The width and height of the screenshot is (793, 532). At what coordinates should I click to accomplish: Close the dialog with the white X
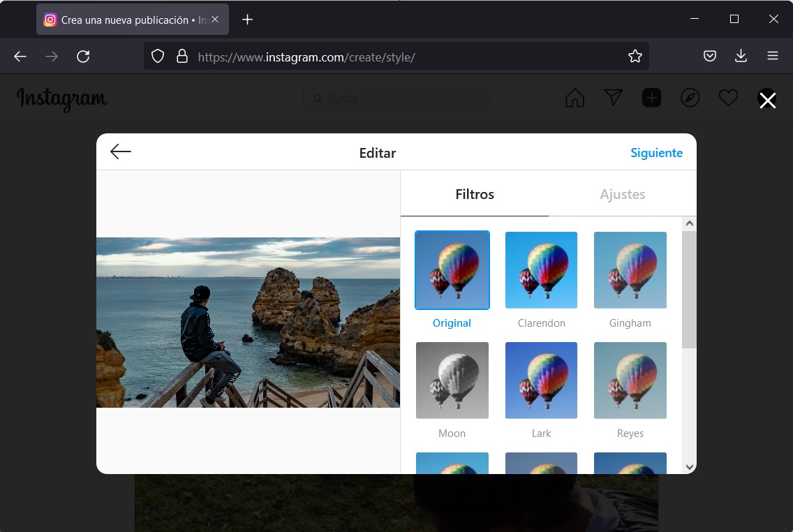767,101
